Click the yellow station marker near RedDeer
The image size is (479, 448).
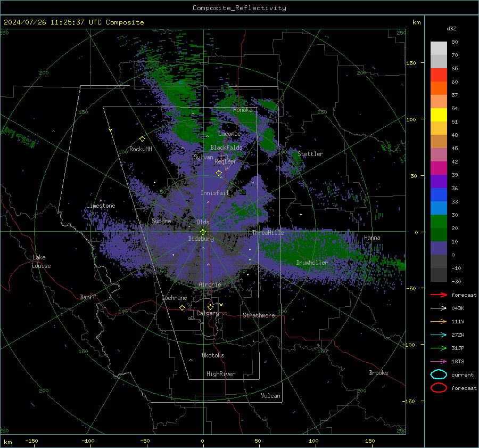[219, 173]
